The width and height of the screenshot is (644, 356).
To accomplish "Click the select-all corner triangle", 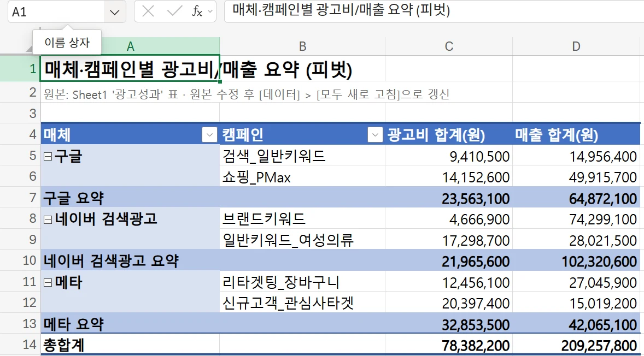I will (x=29, y=49).
